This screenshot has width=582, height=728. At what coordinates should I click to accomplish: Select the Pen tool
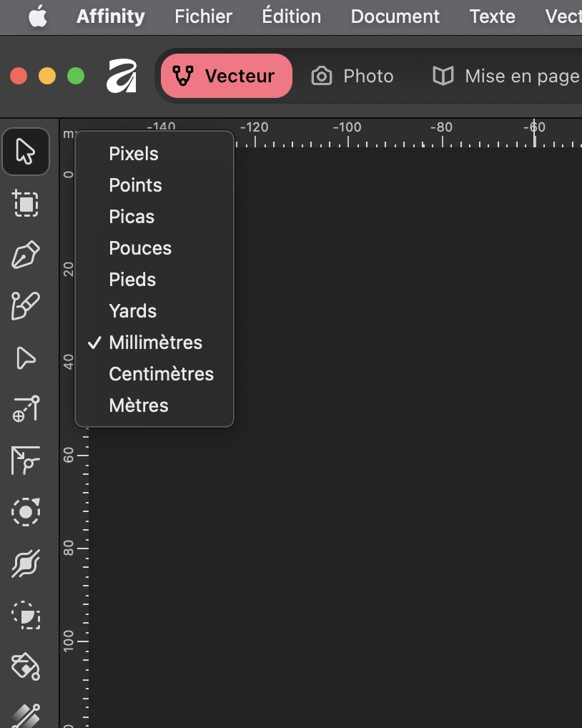click(x=26, y=255)
